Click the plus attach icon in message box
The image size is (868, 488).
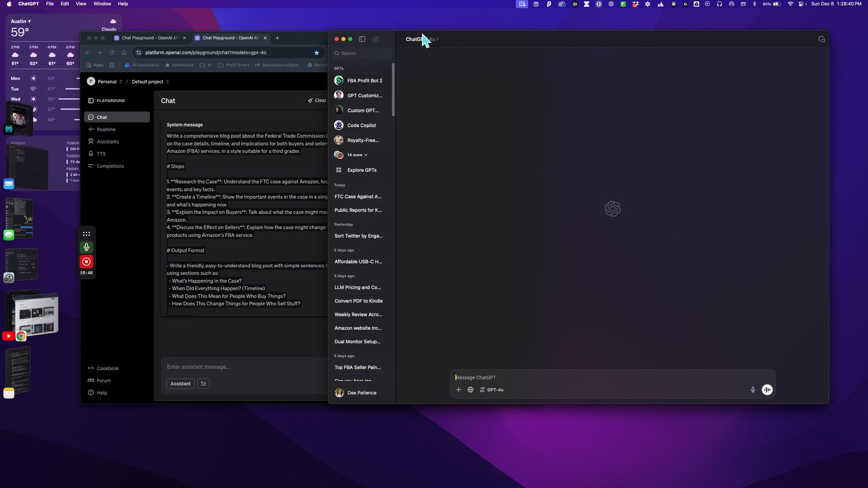(458, 390)
